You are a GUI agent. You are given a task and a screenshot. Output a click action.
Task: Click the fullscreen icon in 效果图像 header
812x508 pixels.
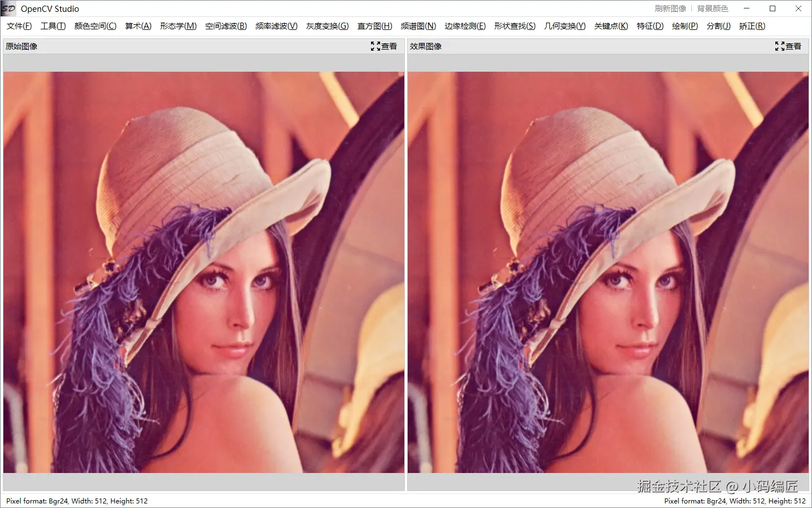(x=779, y=46)
